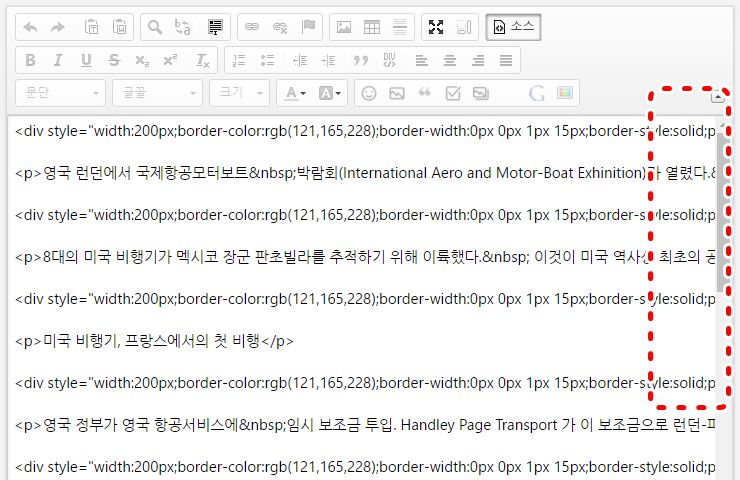The width and height of the screenshot is (740, 480).
Task: Collapse the toolbar with the arrow button
Action: click(x=717, y=97)
